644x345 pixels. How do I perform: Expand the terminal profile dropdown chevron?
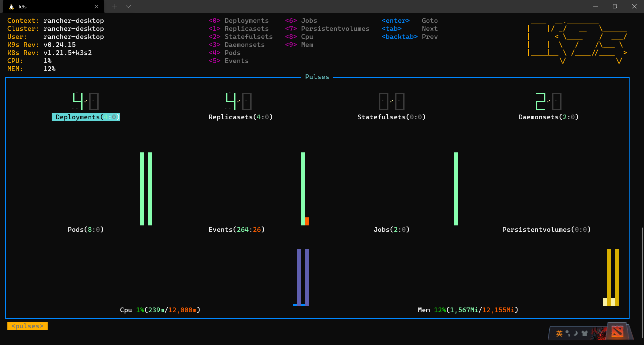click(x=128, y=6)
